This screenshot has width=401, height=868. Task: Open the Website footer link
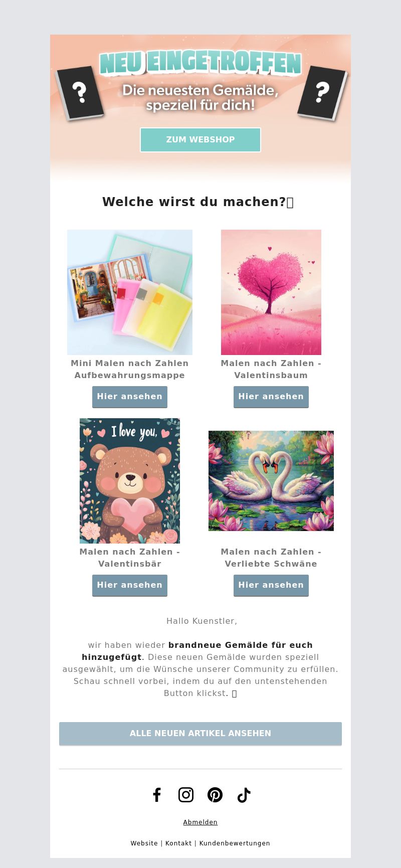[144, 843]
